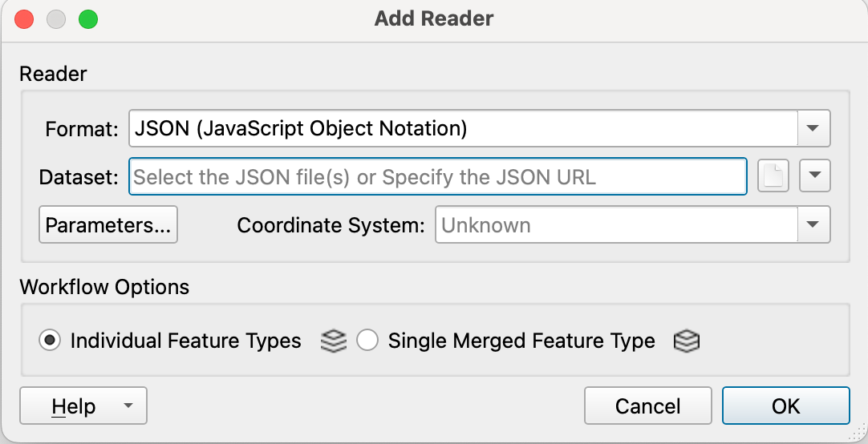Viewport: 868px width, 444px height.
Task: Click the Add Reader title bar
Action: pyautogui.click(x=434, y=18)
